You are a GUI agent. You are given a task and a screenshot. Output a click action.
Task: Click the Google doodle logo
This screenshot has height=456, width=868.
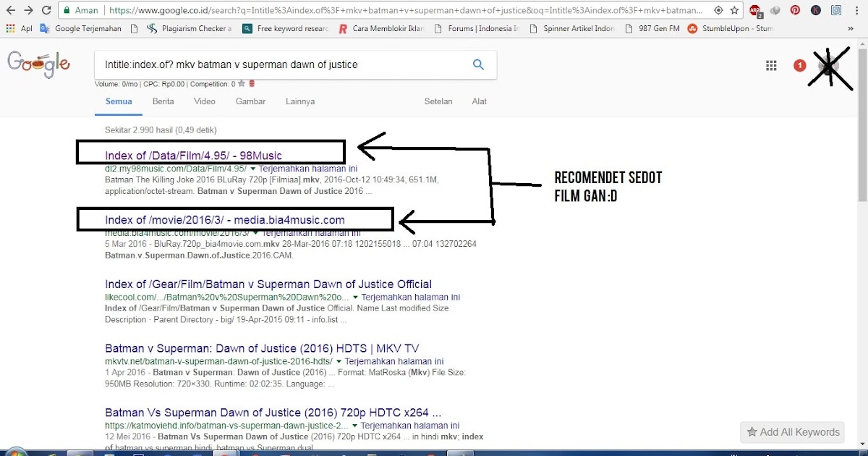point(38,65)
